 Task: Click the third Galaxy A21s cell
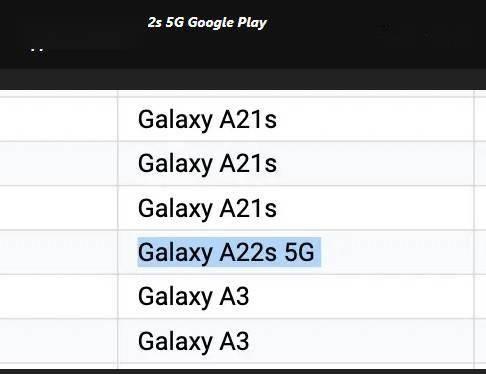click(x=296, y=208)
